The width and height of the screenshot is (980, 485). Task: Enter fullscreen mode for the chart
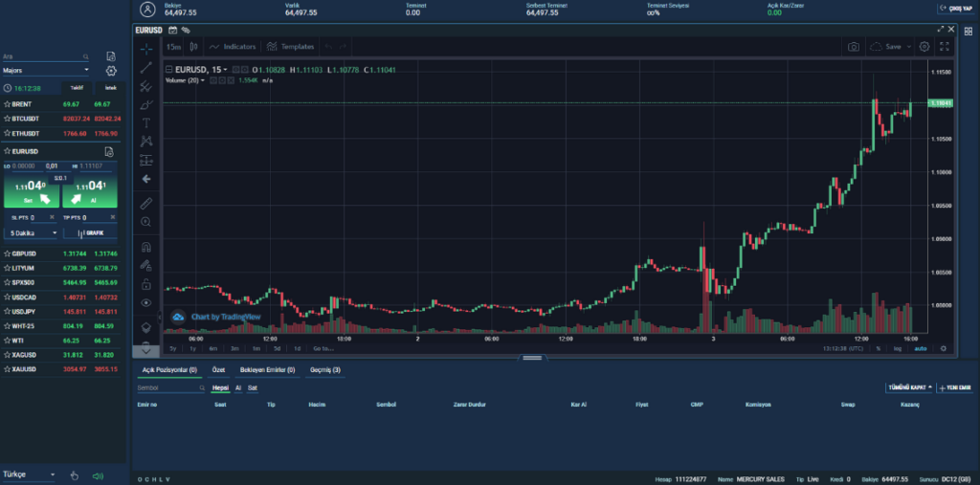(x=945, y=46)
